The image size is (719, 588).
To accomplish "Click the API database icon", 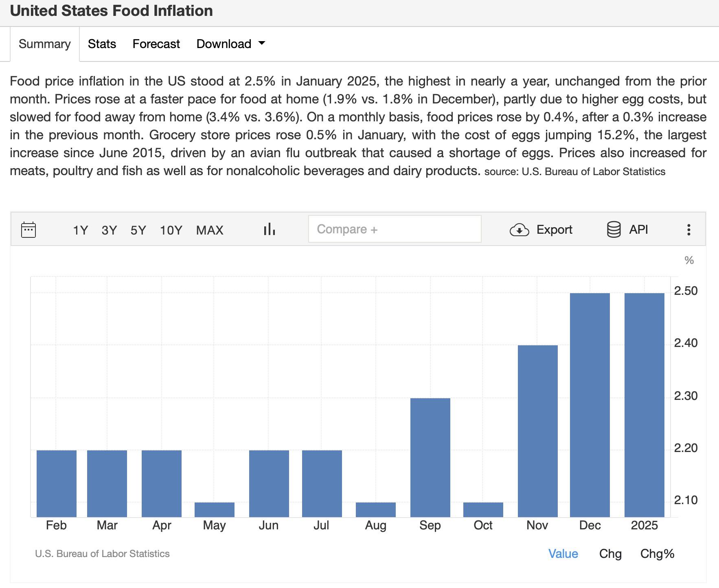I will [614, 230].
